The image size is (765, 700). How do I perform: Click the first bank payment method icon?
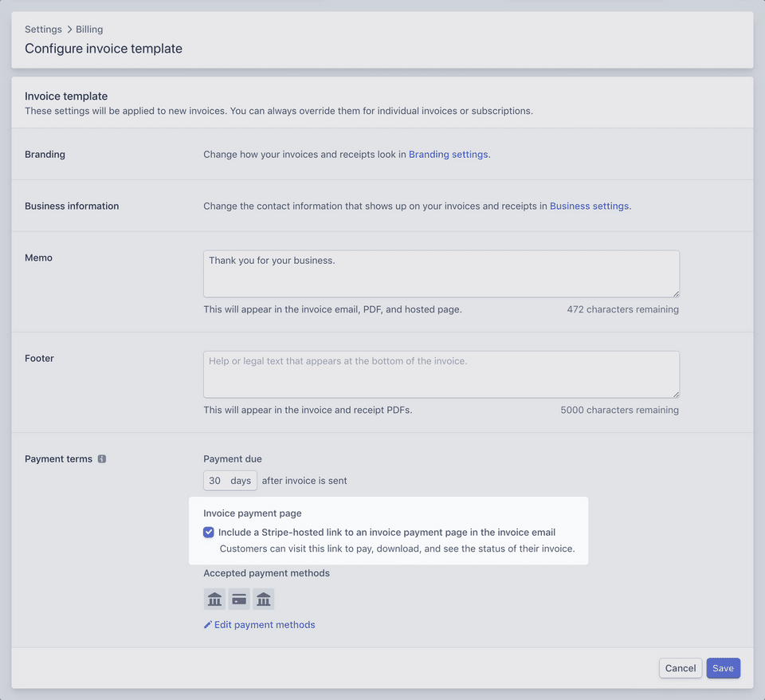[214, 600]
